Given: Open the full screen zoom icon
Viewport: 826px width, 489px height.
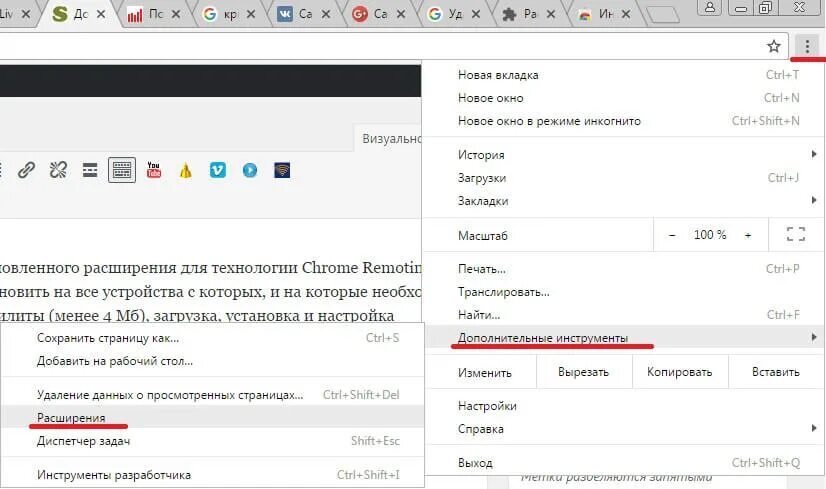Looking at the screenshot, I should [x=796, y=234].
